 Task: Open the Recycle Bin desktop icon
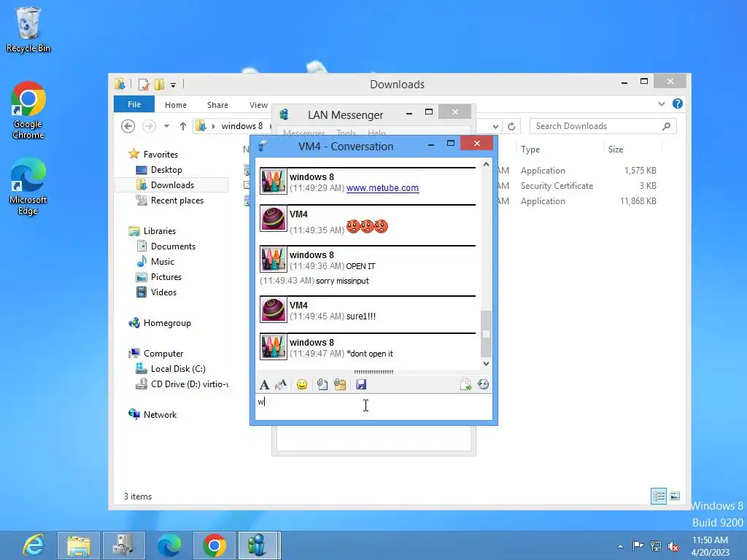[x=28, y=29]
